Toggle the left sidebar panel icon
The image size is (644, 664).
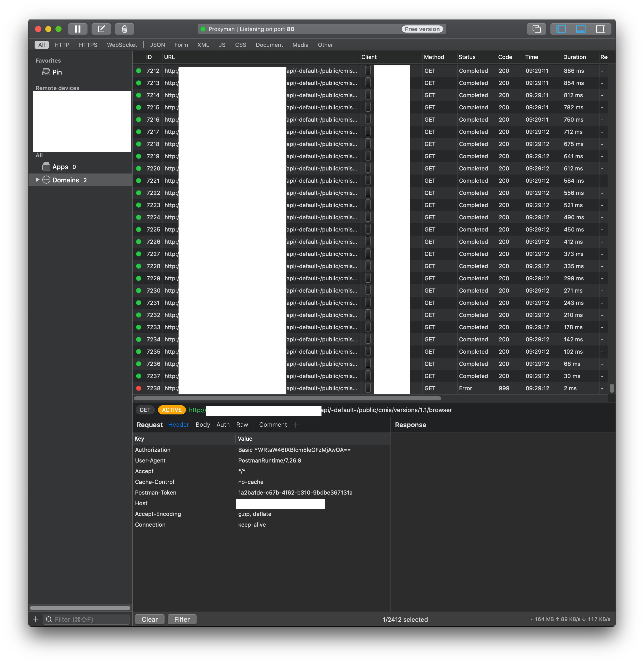click(x=561, y=29)
